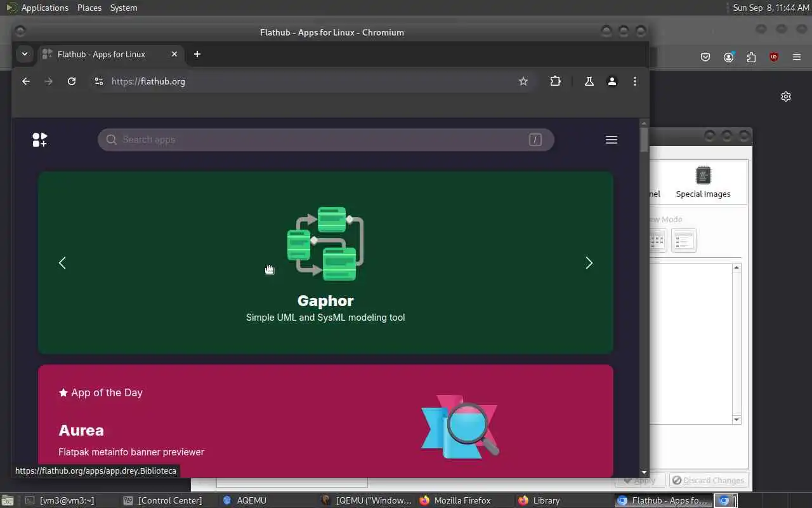
Task: Click the Chromium page scrollbar thumb
Action: pyautogui.click(x=644, y=140)
